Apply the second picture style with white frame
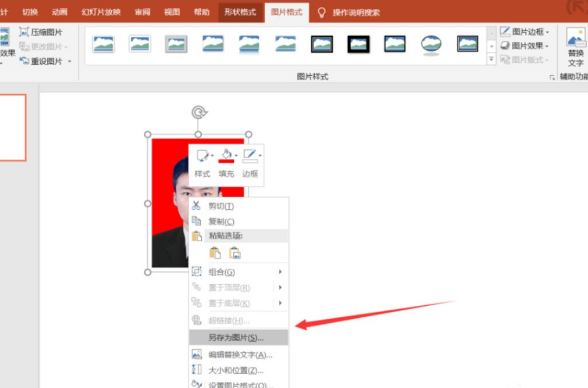 click(140, 44)
